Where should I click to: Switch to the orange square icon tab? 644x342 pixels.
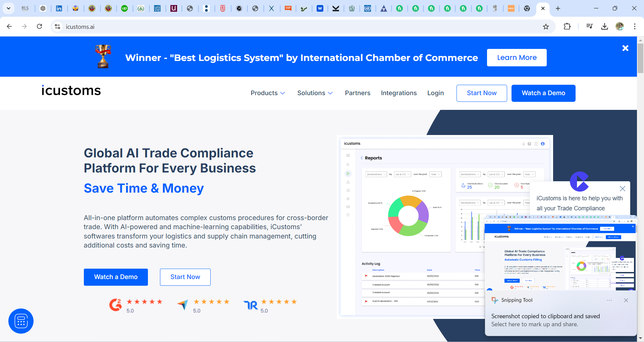pos(511,8)
